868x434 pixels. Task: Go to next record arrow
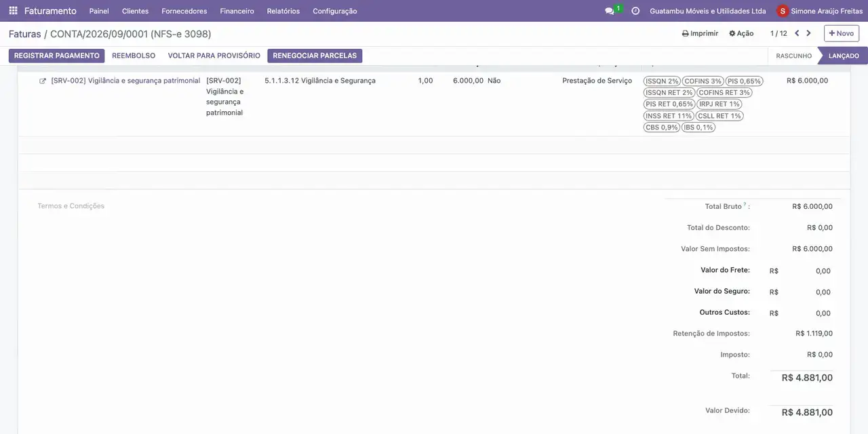pos(808,33)
